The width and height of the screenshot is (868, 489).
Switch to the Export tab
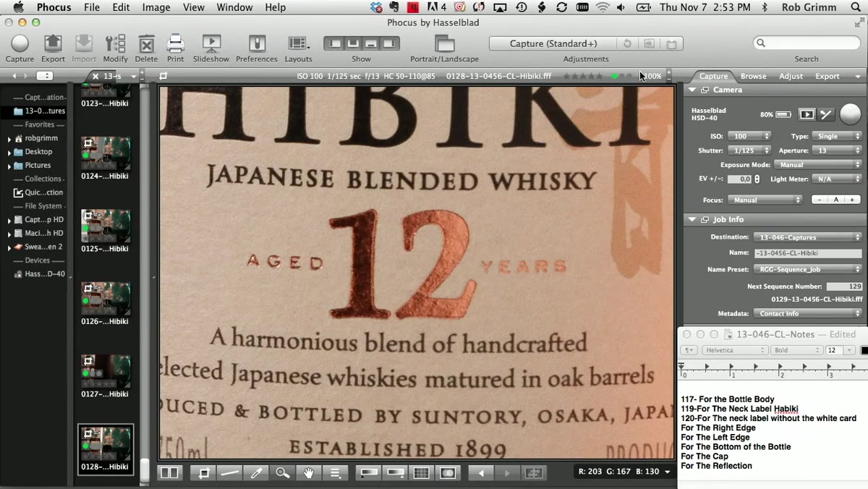827,76
